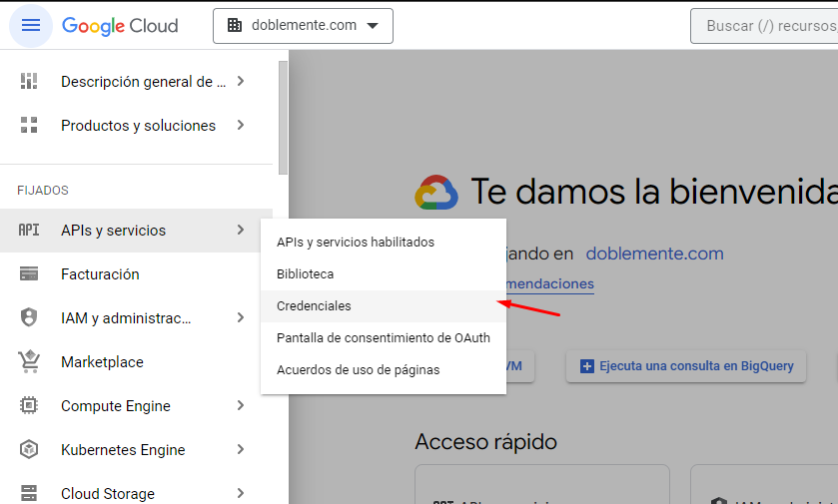This screenshot has height=504, width=838.
Task: Click the Marketplace shopping cart icon
Action: [x=29, y=361]
